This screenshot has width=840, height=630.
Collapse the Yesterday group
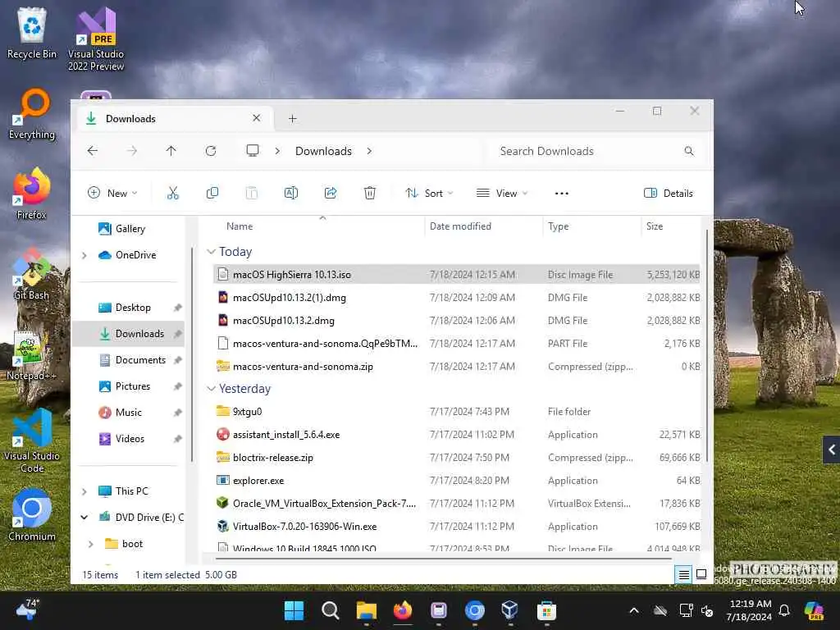211,389
